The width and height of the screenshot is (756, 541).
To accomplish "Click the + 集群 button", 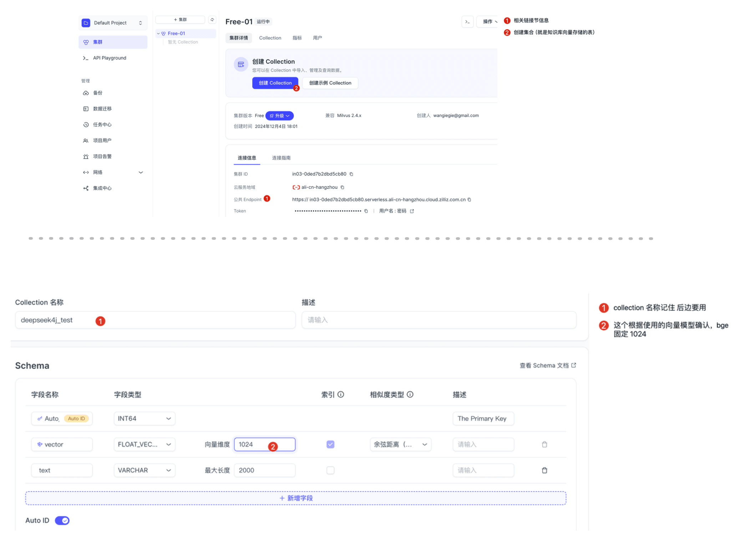I will tap(180, 20).
